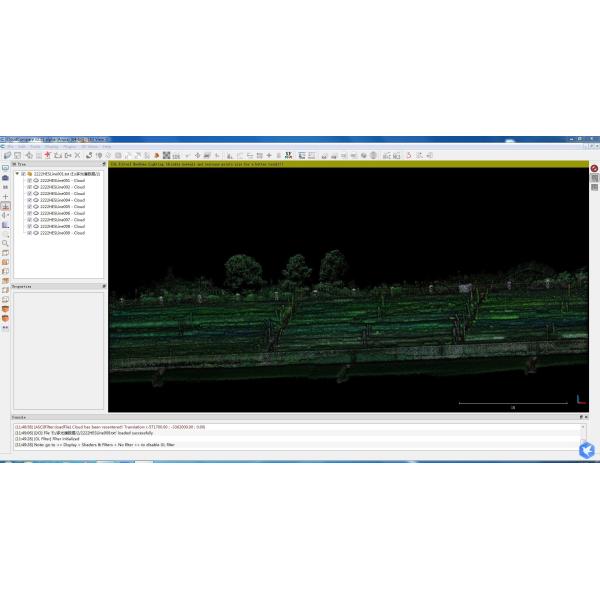This screenshot has width=600, height=600.
Task: Click the upper grey icon on right edge
Action: (594, 178)
